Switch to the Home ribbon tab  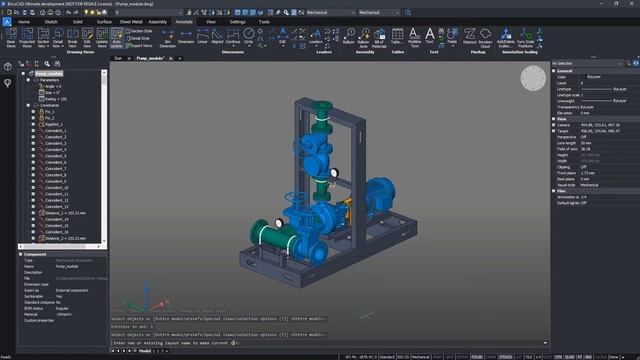pos(24,22)
